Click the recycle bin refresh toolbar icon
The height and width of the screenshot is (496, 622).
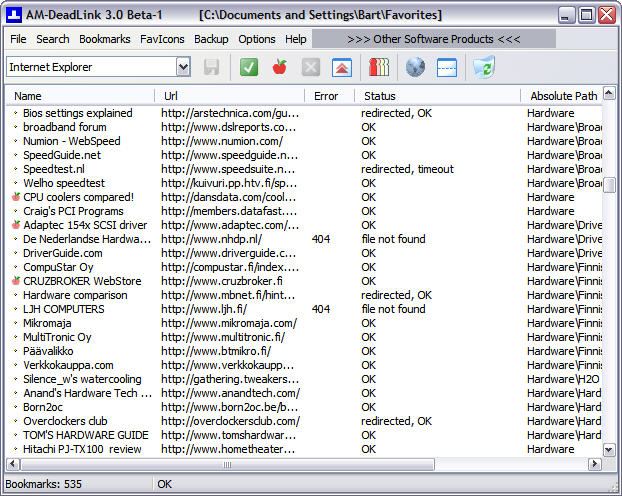[x=484, y=67]
